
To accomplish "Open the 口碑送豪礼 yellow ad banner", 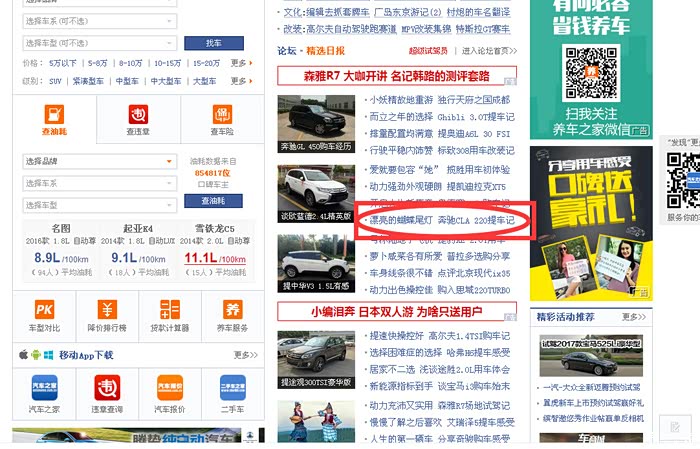I will point(591,224).
